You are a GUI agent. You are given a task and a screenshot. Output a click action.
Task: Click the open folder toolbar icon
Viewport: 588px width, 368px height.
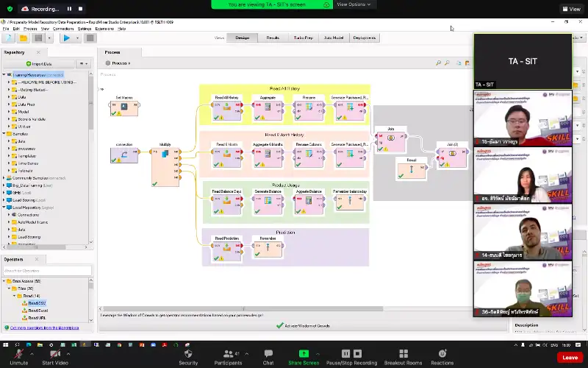(x=24, y=38)
